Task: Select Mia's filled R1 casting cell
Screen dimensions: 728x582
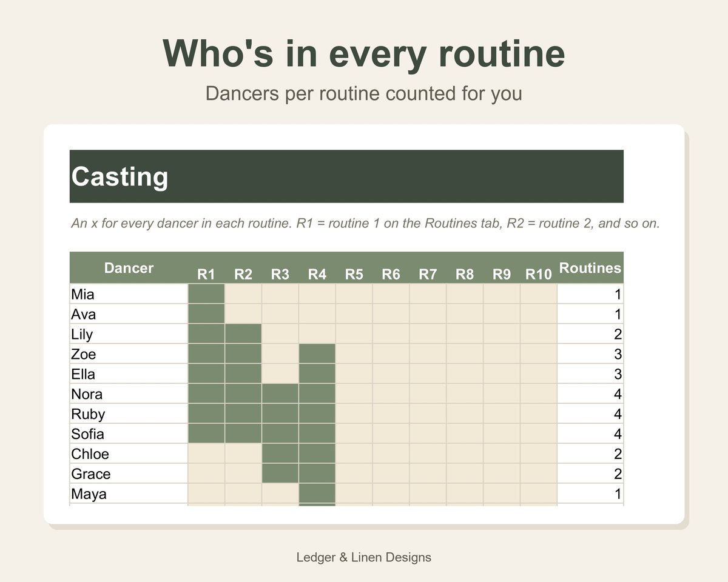Action: coord(206,294)
